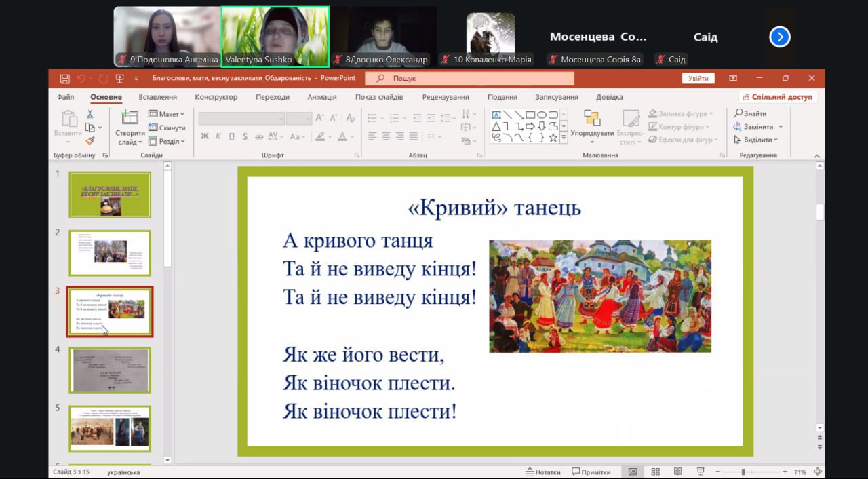Screen dimensions: 868x479
Task: Toggle Normal view button in status bar
Action: coord(633,472)
